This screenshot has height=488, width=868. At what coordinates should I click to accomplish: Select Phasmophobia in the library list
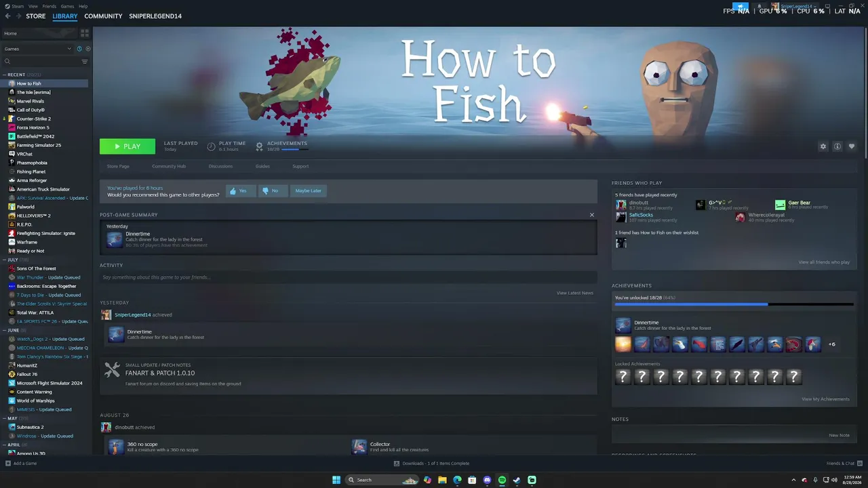[x=32, y=163]
